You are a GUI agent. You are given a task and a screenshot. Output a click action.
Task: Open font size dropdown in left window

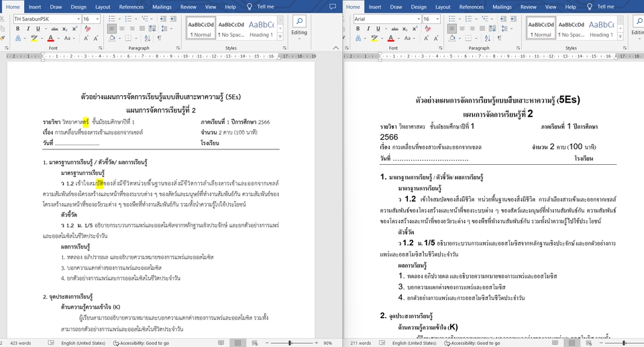click(x=97, y=19)
